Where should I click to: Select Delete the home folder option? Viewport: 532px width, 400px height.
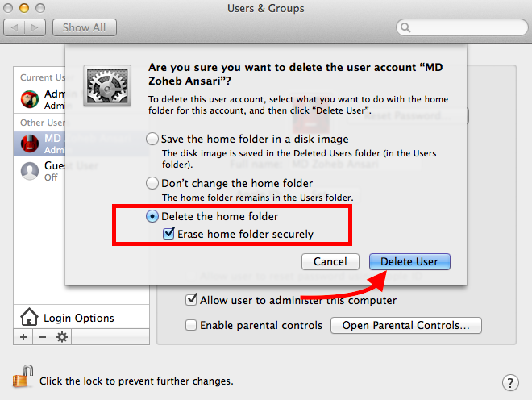152,217
